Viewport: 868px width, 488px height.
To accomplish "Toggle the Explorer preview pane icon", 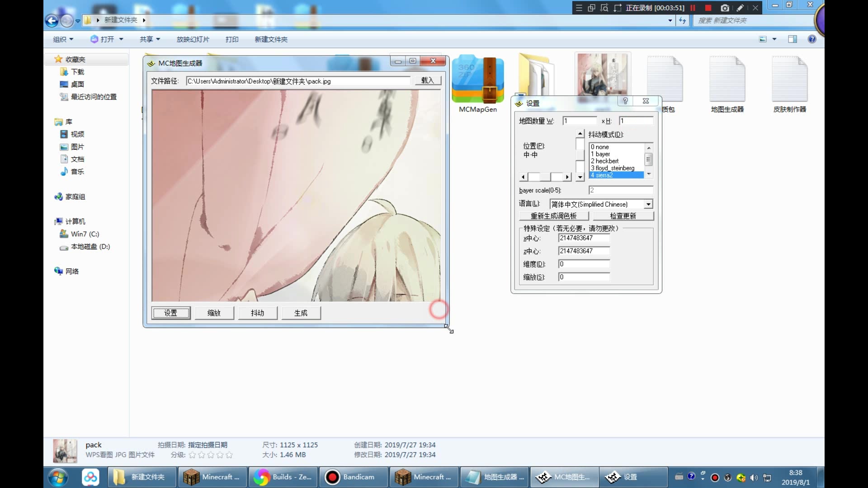I will 793,39.
